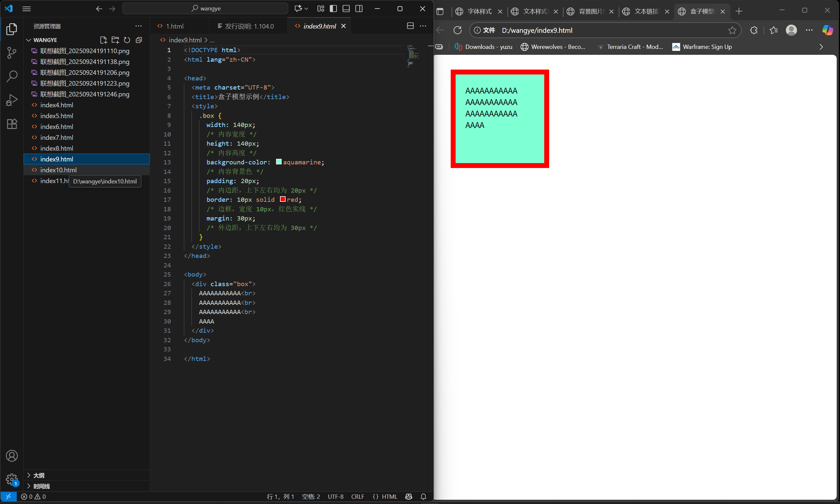The height and width of the screenshot is (504, 840).
Task: Add this page to browser favorites
Action: pyautogui.click(x=732, y=30)
